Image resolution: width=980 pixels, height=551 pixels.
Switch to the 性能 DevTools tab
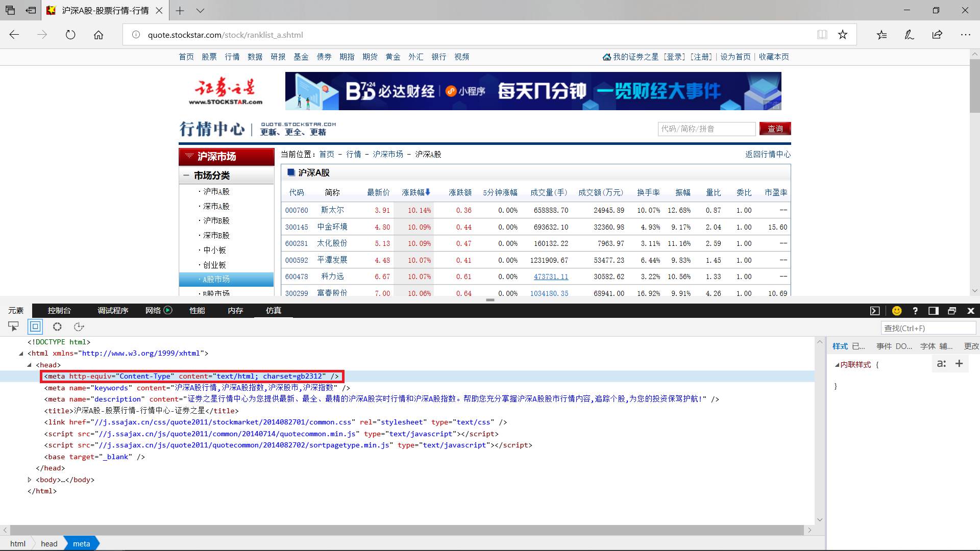197,310
